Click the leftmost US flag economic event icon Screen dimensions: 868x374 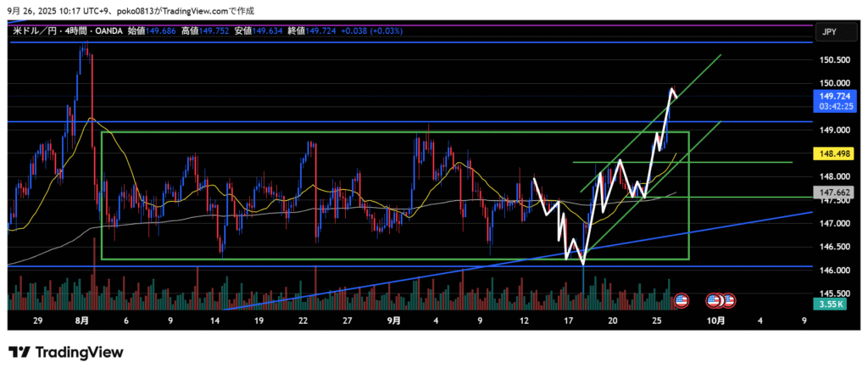(681, 300)
